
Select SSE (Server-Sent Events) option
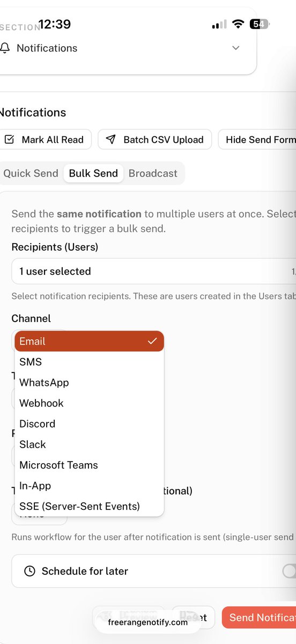click(x=89, y=506)
